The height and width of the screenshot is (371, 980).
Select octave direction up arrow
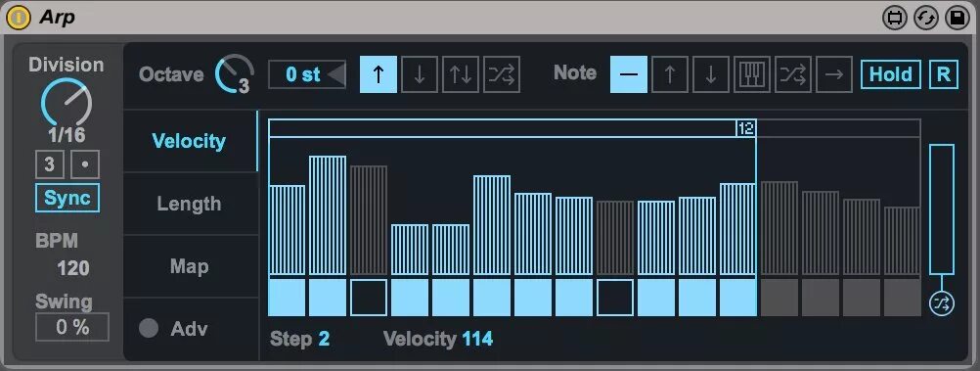(379, 74)
